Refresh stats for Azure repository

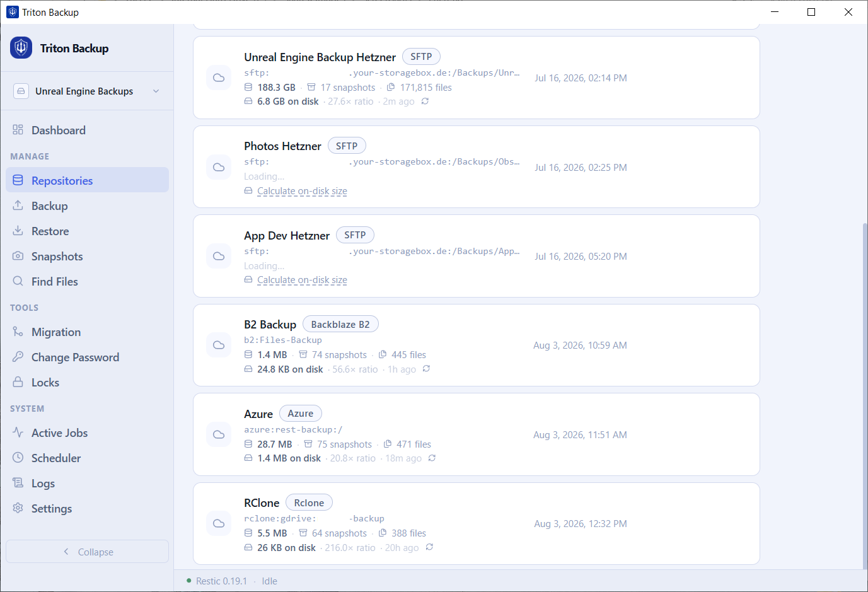(432, 458)
